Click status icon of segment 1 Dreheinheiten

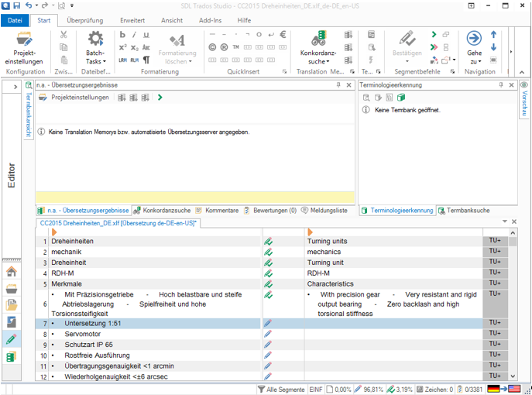coord(268,242)
